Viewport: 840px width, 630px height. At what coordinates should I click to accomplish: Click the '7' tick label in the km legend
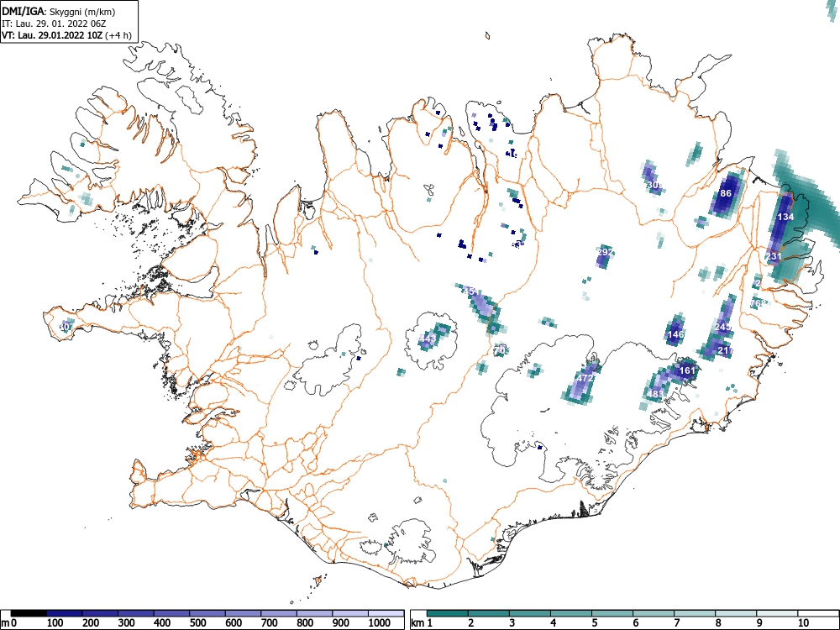point(676,623)
